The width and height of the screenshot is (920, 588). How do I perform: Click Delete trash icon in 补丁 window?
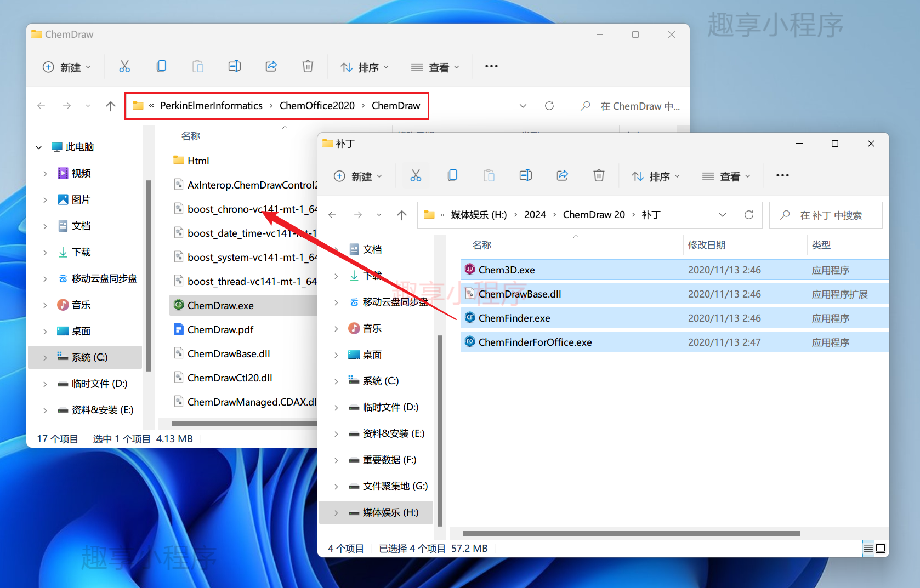[x=599, y=176]
